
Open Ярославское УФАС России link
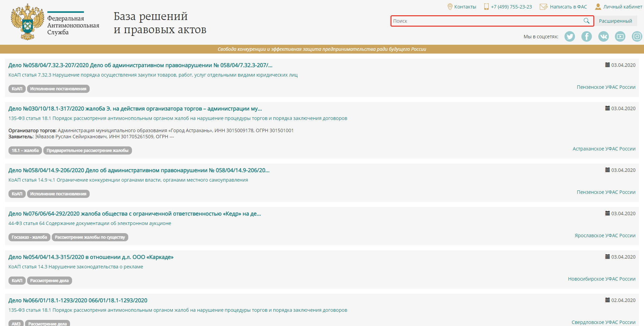[605, 236]
